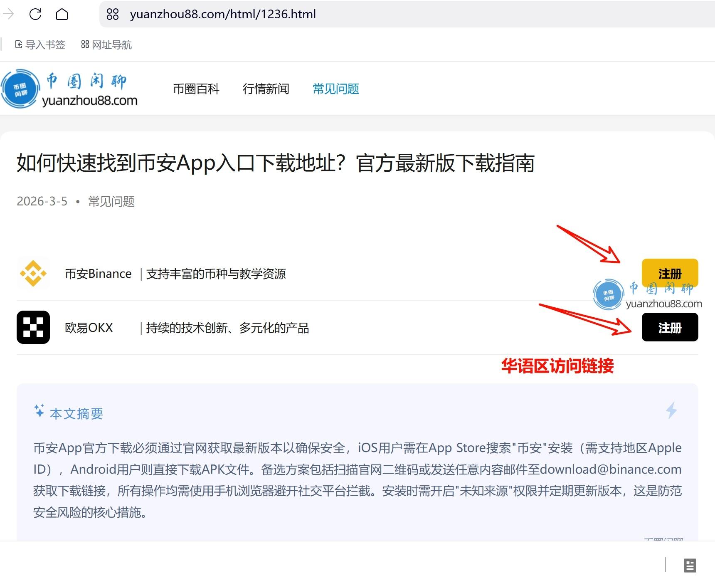Select 常见问题 in the top navigation

(336, 89)
